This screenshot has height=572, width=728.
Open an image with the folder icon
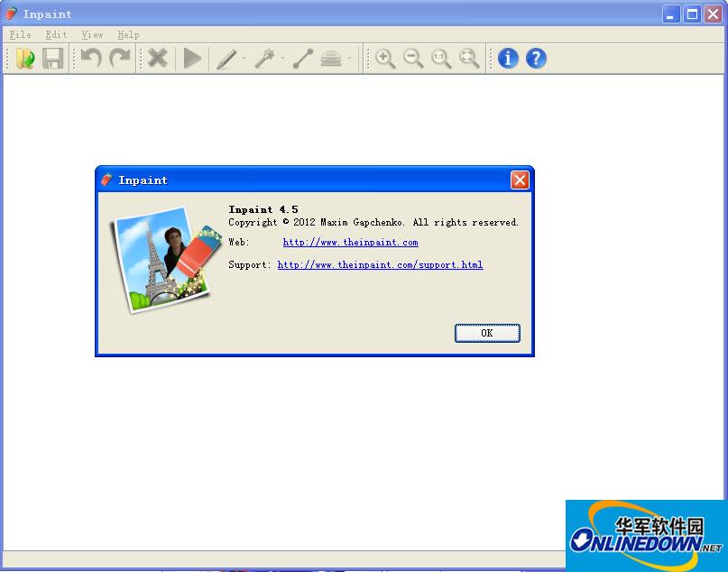coord(25,59)
